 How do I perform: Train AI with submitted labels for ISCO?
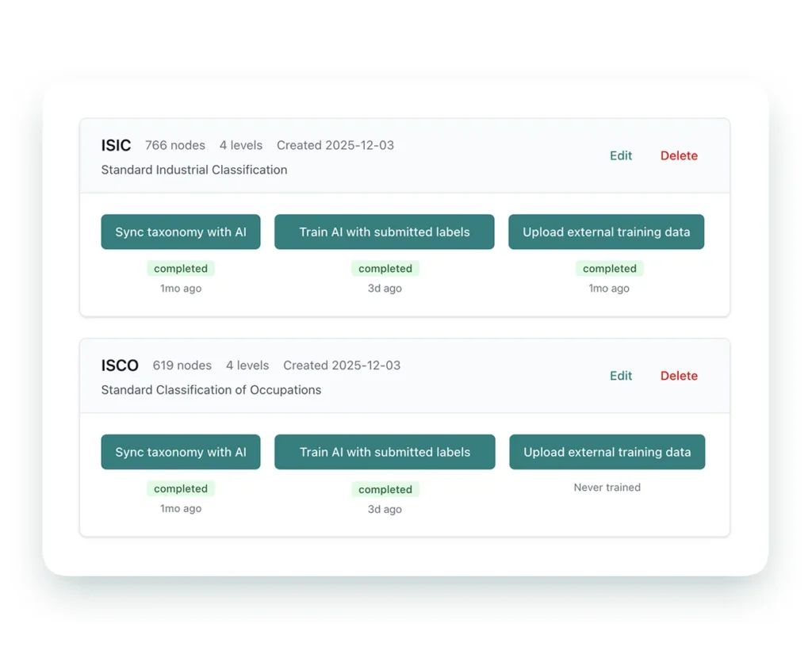pyautogui.click(x=385, y=452)
